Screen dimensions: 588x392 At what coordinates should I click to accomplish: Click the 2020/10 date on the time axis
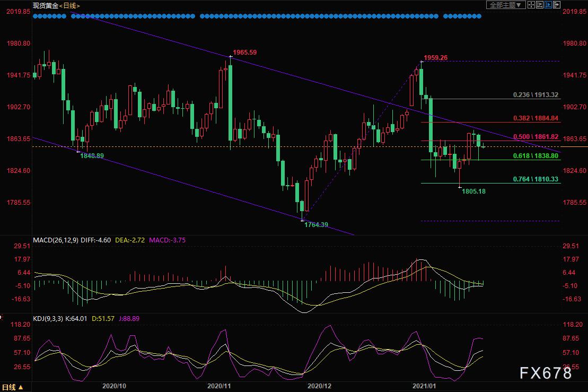[x=114, y=386]
